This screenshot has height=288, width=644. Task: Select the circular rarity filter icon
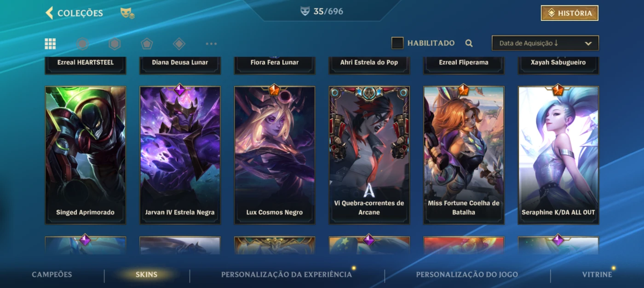82,44
